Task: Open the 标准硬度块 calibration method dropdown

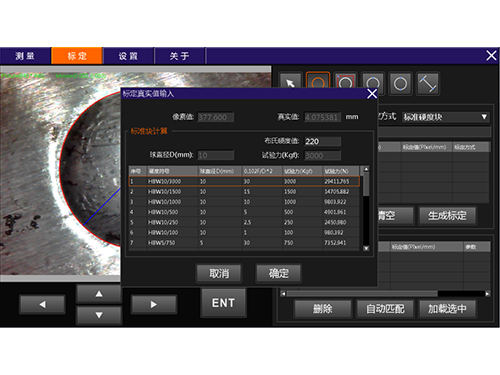Action: coord(446,117)
